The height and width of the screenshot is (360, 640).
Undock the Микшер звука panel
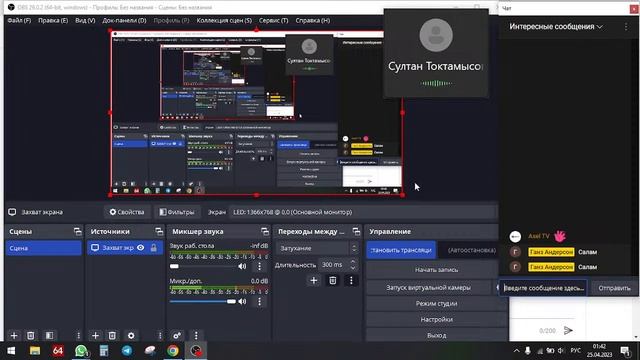pos(265,232)
